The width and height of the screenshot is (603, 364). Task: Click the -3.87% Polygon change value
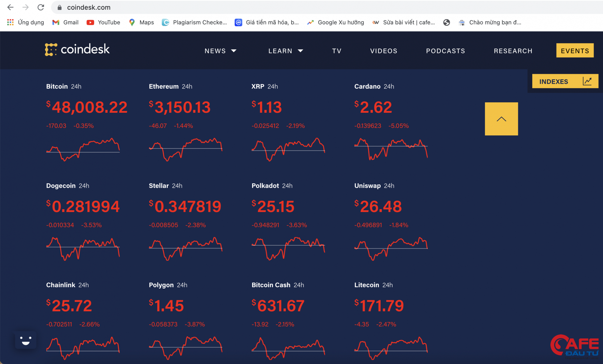[x=195, y=324]
